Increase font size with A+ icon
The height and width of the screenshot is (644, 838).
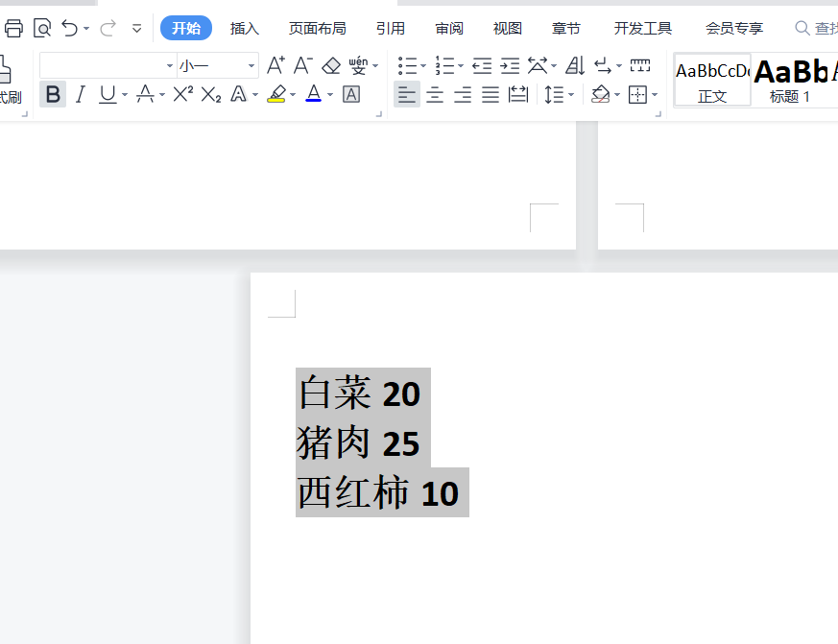275,65
